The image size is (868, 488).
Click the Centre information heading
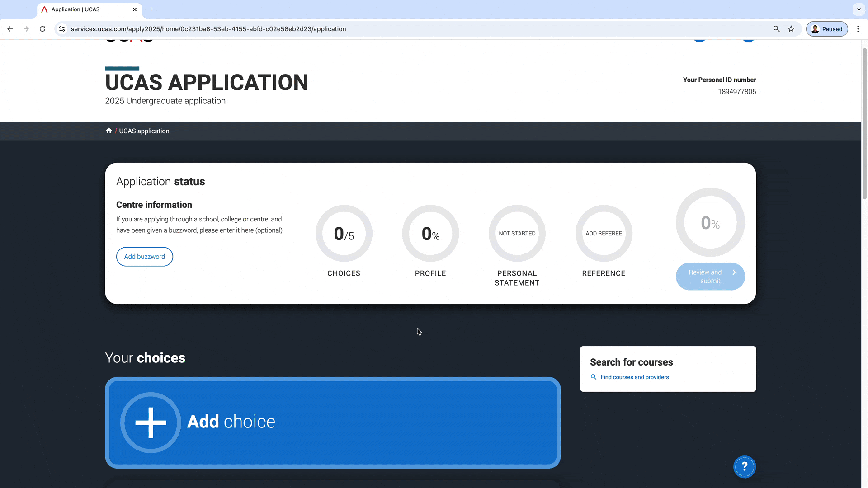154,205
